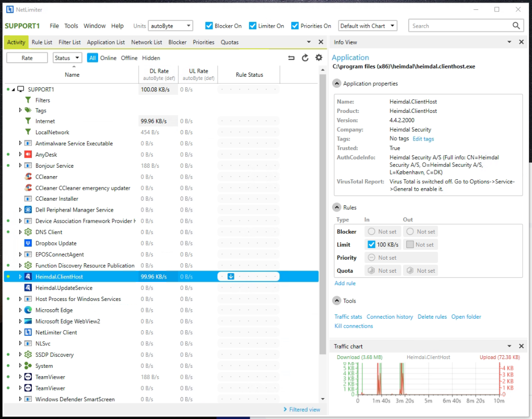The image size is (532, 419).
Task: Click the Filters funnel icon
Action: pos(28,100)
